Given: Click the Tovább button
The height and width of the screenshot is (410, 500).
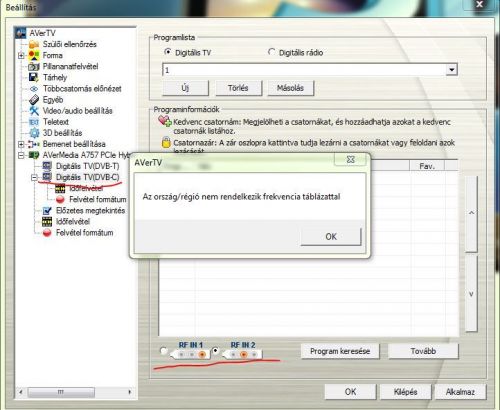Looking at the screenshot, I should pyautogui.click(x=423, y=351).
